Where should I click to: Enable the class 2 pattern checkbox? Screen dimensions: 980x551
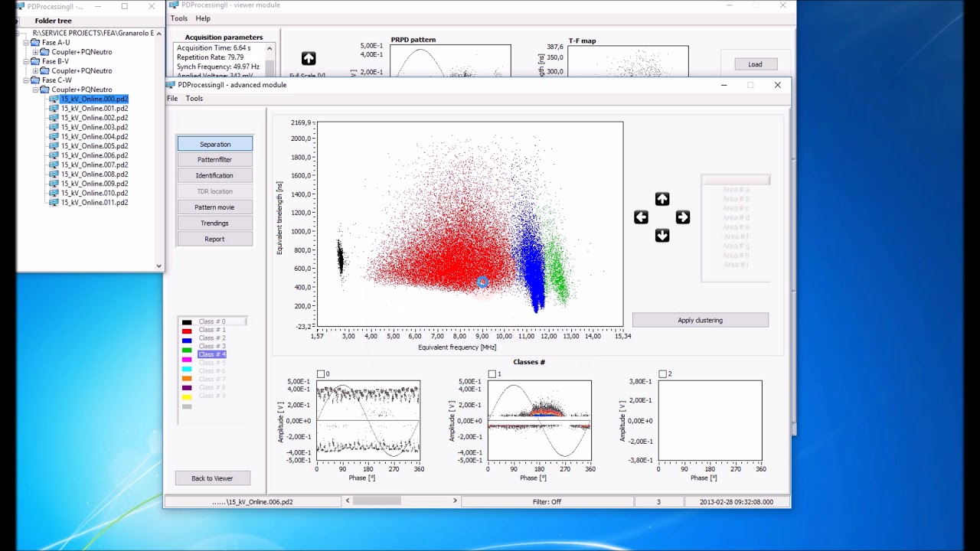(662, 374)
